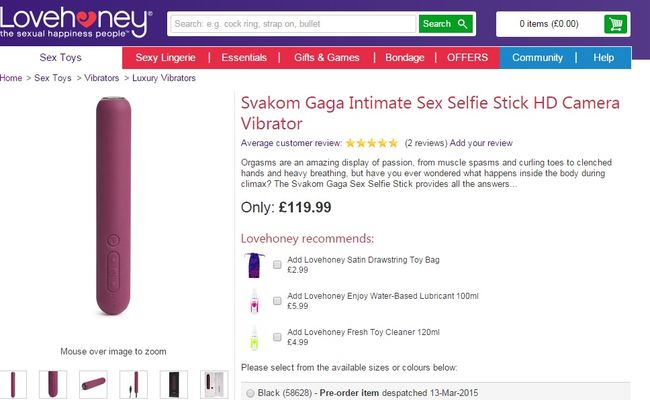This screenshot has height=400, width=650.
Task: Select the Black (58628) colour option
Action: tap(249, 391)
